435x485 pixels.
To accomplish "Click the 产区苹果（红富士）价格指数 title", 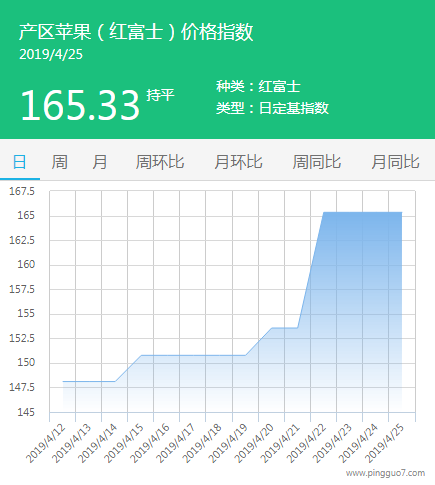I will click(136, 32).
